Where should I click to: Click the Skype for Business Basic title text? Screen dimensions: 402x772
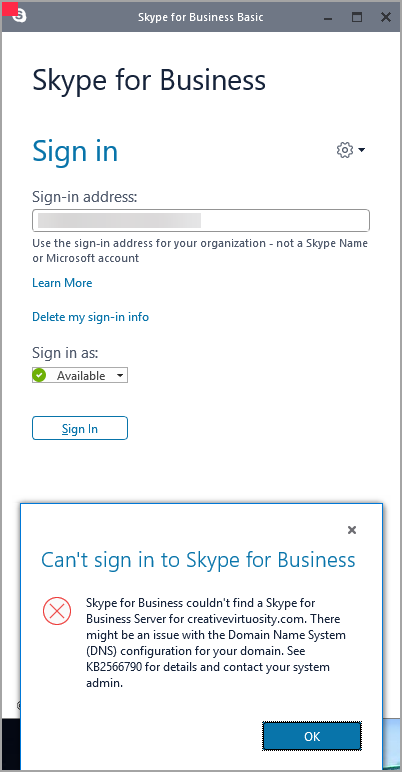pos(201,17)
